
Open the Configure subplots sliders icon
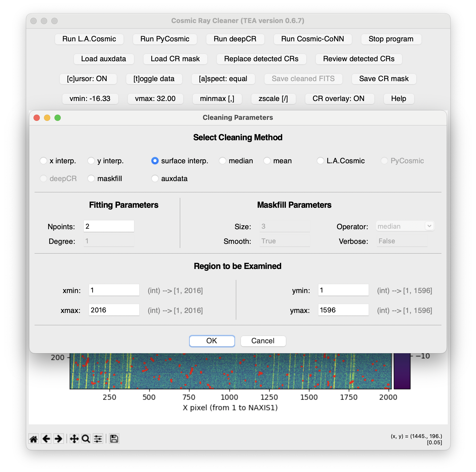point(98,439)
